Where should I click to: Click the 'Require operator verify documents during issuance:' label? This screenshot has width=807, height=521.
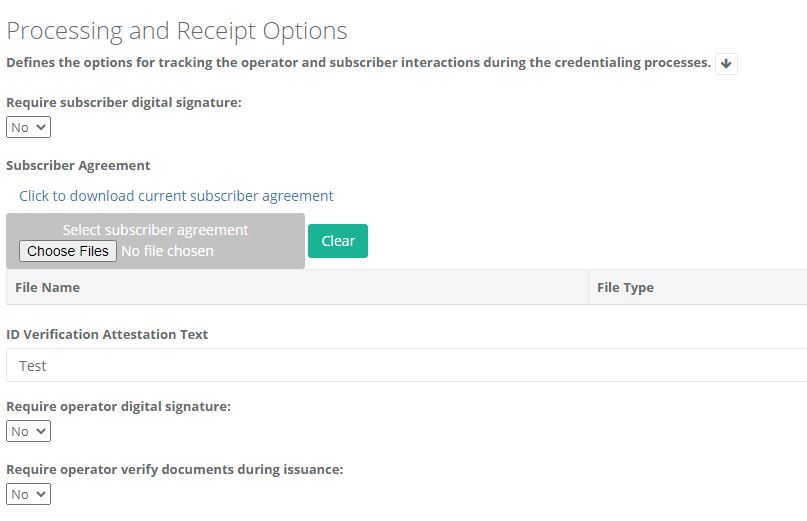click(x=174, y=470)
